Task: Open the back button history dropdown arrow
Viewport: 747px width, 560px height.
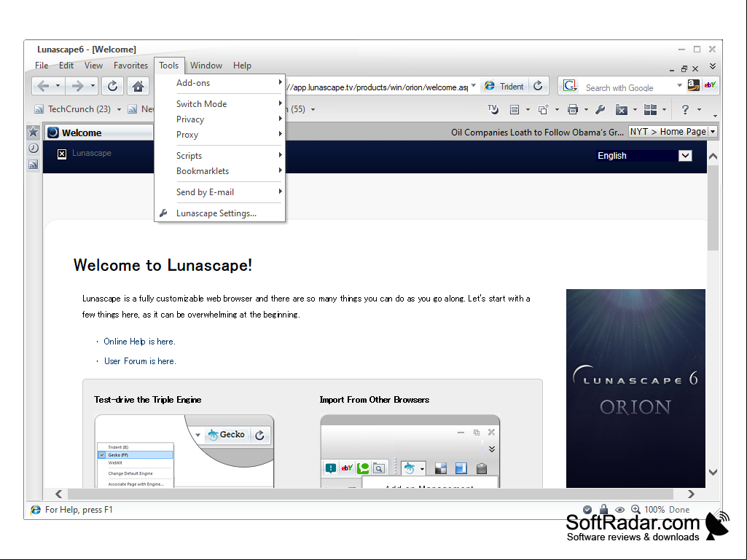Action: tap(58, 86)
